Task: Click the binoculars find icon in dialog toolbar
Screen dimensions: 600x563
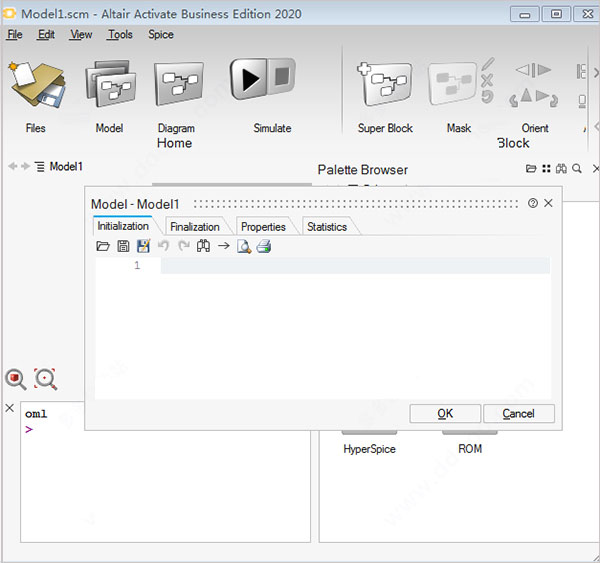Action: point(203,246)
